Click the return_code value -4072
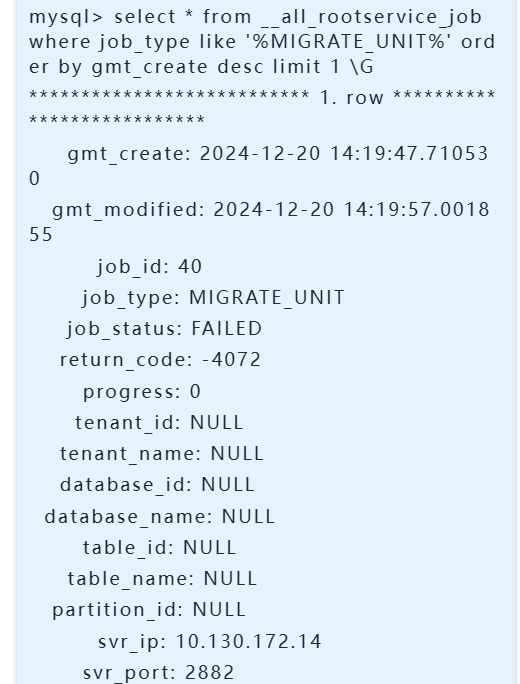This screenshot has width=520, height=684. click(232, 360)
